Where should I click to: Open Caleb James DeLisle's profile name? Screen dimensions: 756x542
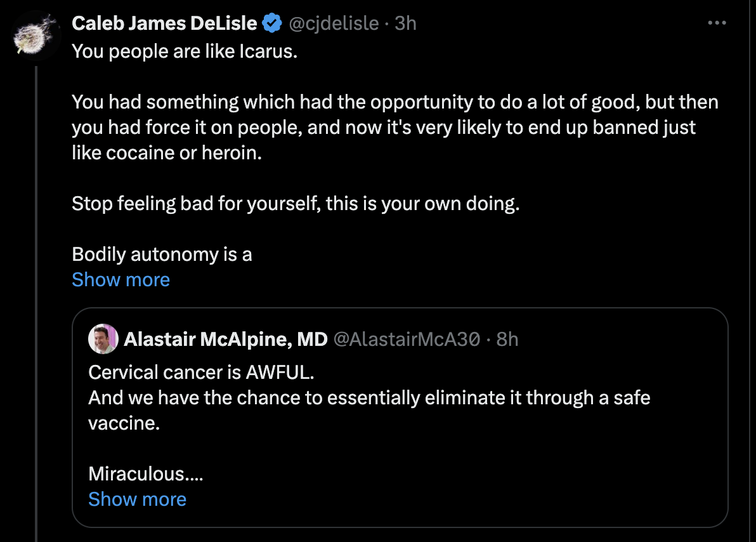165,23
